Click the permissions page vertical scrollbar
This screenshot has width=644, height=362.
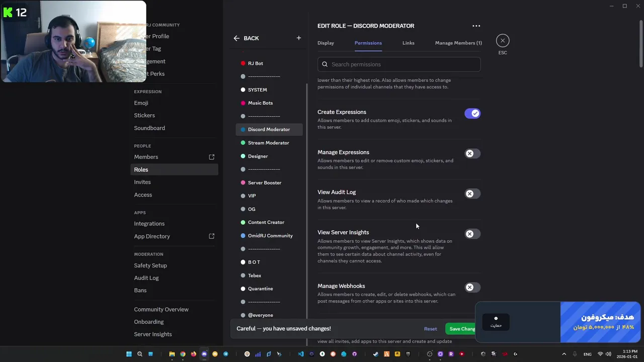[641, 43]
